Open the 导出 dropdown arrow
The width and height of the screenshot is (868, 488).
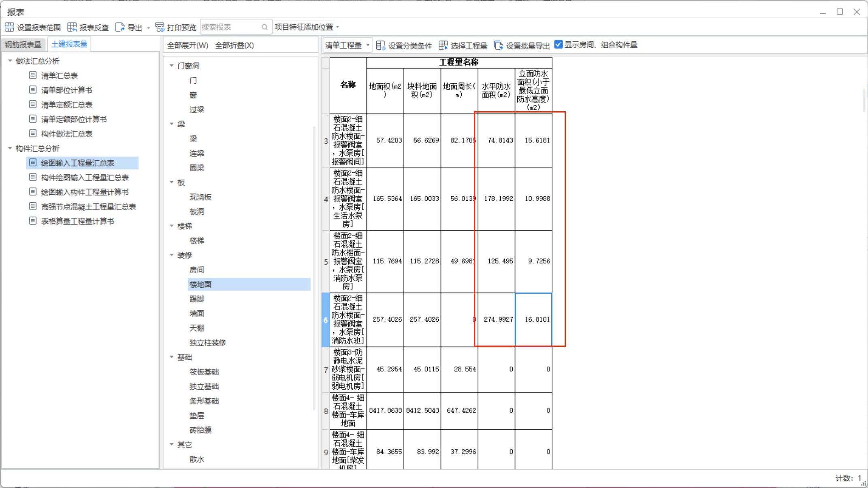click(x=148, y=28)
